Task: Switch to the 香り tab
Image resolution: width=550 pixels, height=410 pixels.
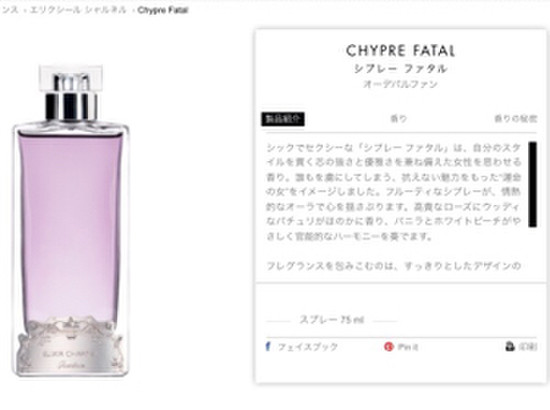Action: (x=398, y=119)
